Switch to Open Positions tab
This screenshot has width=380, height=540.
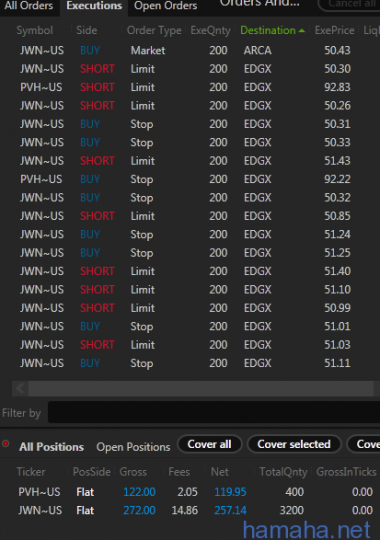(133, 447)
